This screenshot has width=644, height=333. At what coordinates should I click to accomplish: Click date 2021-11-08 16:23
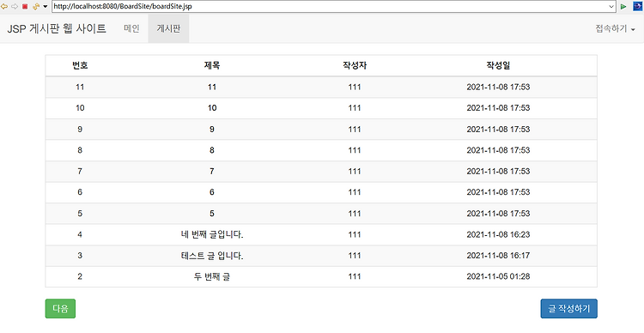498,234
